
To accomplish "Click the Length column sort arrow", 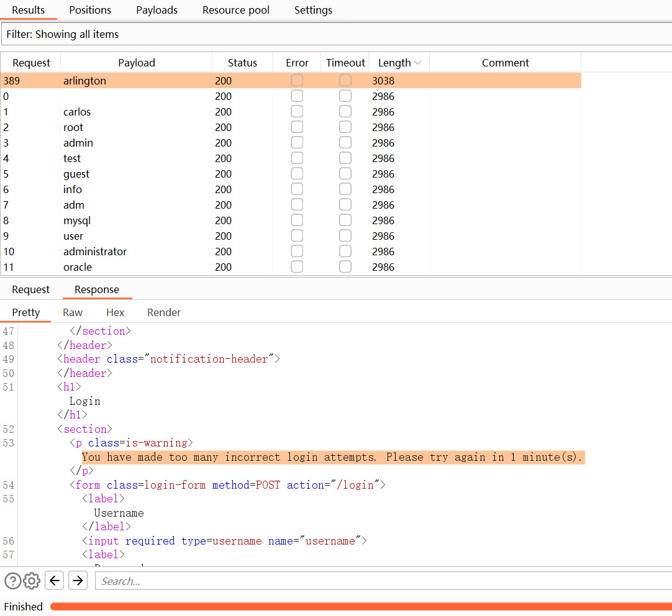I will pyautogui.click(x=418, y=63).
